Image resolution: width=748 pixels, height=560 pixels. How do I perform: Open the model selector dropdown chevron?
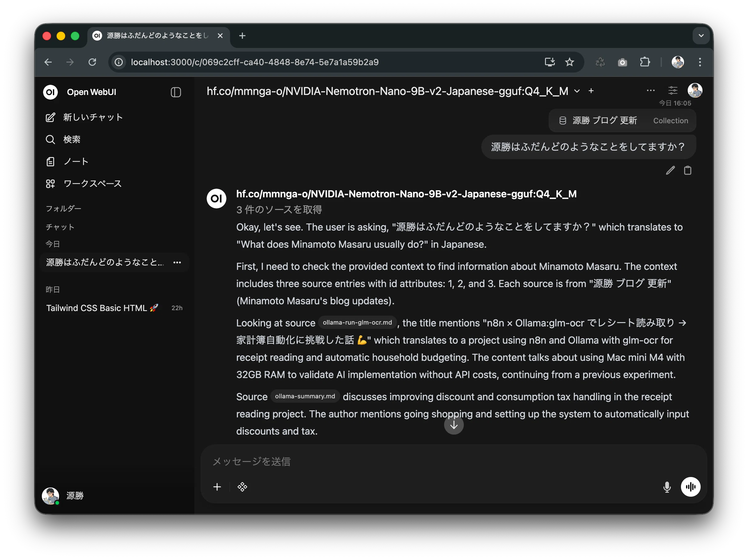[577, 91]
